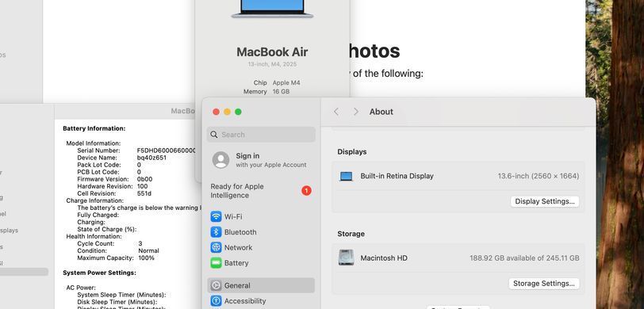Click 188.92 GB available of 245.11 GB
The height and width of the screenshot is (309, 644).
click(524, 258)
